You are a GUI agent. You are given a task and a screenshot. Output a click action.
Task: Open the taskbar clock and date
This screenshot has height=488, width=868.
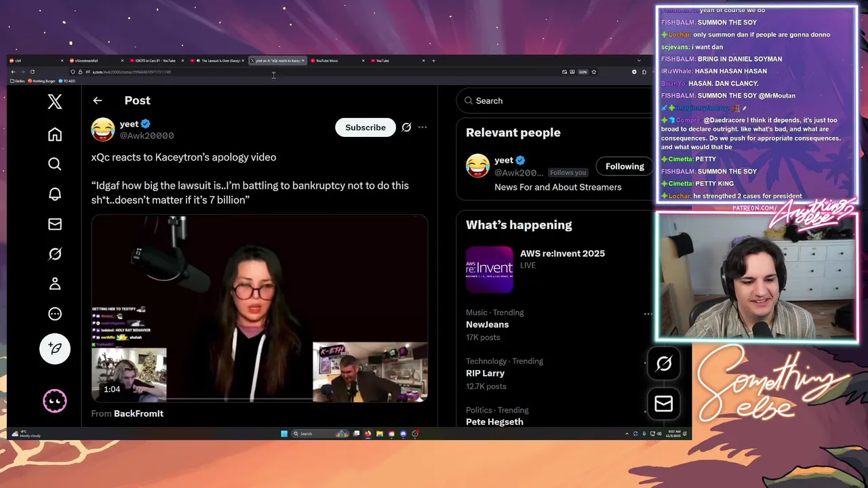point(674,434)
